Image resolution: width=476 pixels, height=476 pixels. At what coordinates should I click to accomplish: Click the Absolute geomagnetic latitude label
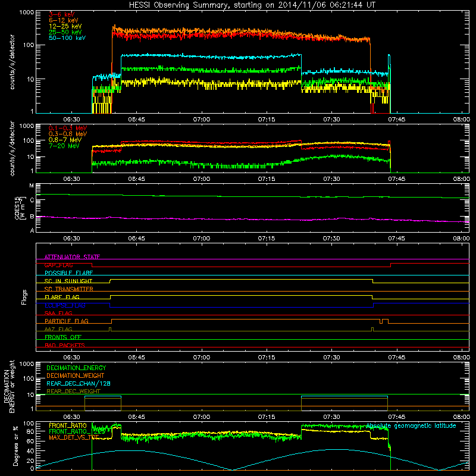411,426
